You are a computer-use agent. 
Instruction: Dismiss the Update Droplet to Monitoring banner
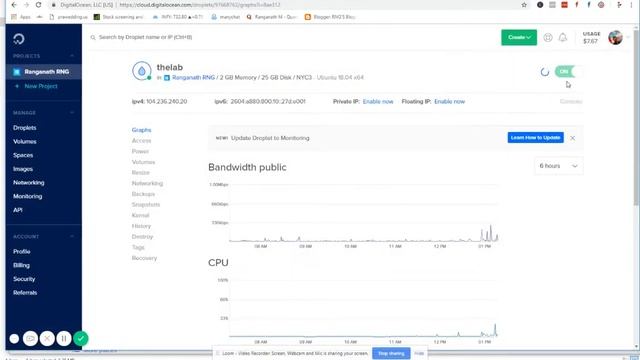click(x=573, y=138)
